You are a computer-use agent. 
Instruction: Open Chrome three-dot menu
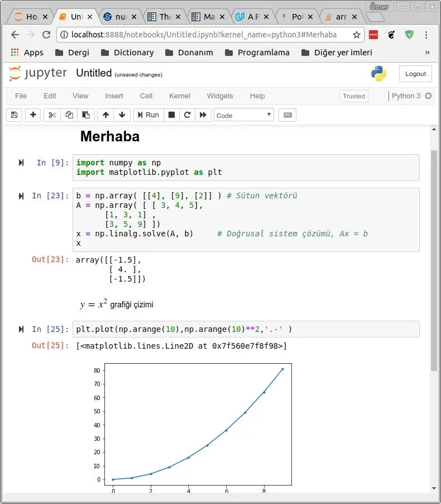tap(426, 35)
